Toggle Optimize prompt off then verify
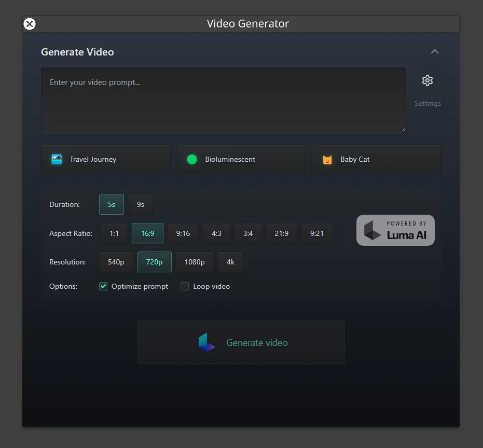Screen dimensions: 483x448 [103, 286]
